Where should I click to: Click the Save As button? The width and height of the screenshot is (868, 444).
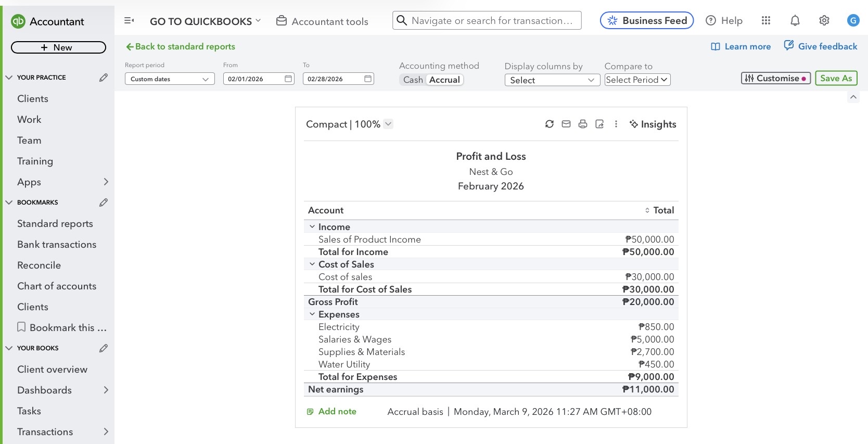(836, 78)
